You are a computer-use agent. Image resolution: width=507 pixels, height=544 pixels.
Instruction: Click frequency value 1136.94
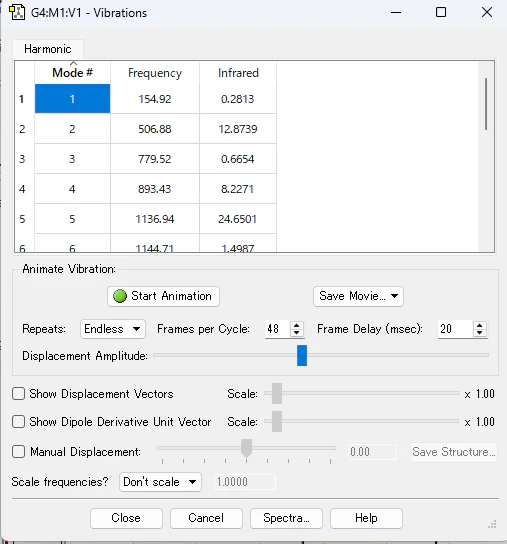tap(155, 219)
